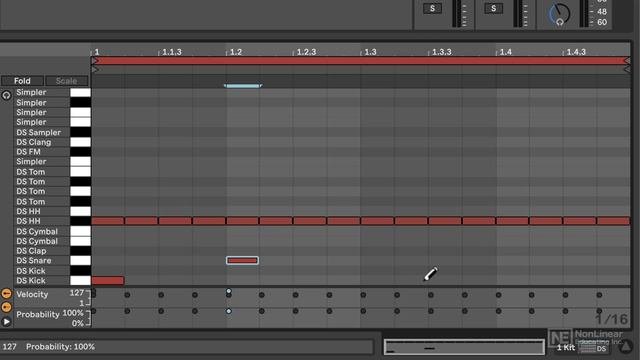Click the ruler at 1.2.3

tap(306, 52)
